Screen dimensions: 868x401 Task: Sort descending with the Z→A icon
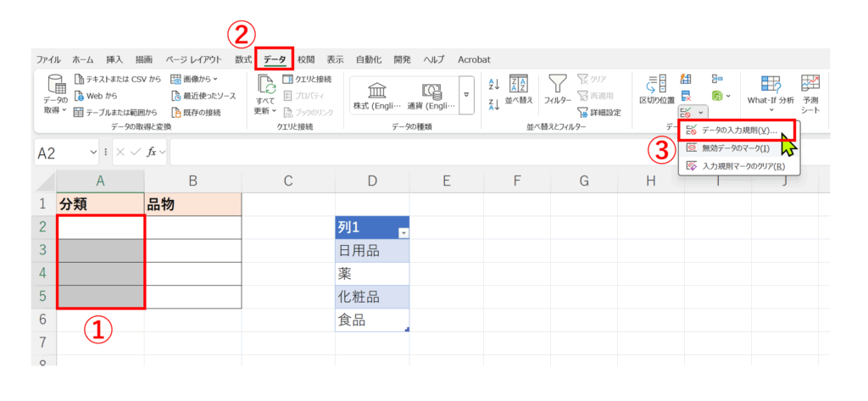(494, 103)
